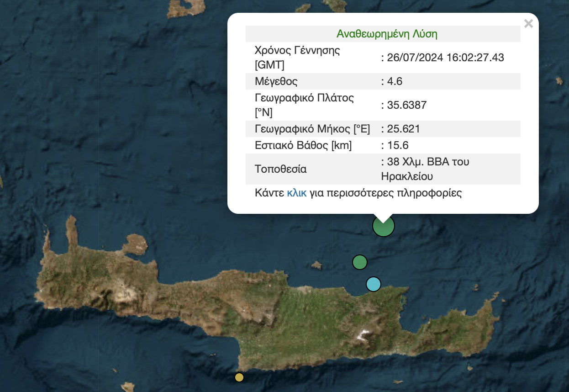The width and height of the screenshot is (569, 392).
Task: Select the small green earthquake marker below the popup
Action: (x=359, y=262)
